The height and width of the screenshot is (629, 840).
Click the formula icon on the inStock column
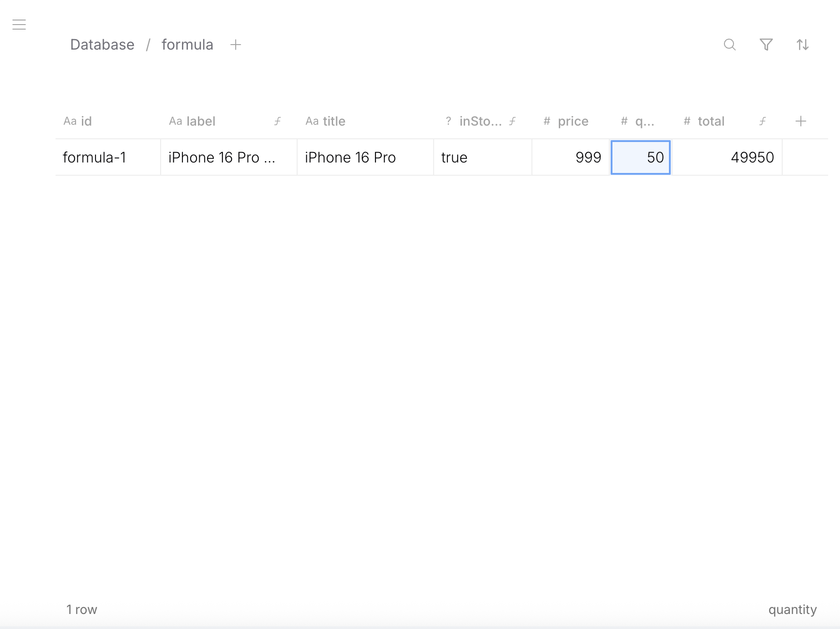(x=512, y=121)
